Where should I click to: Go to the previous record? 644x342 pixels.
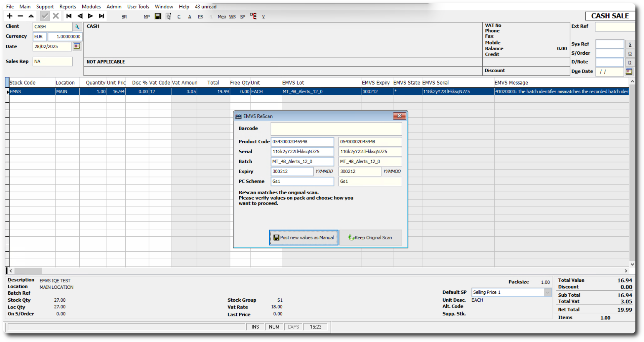[80, 16]
